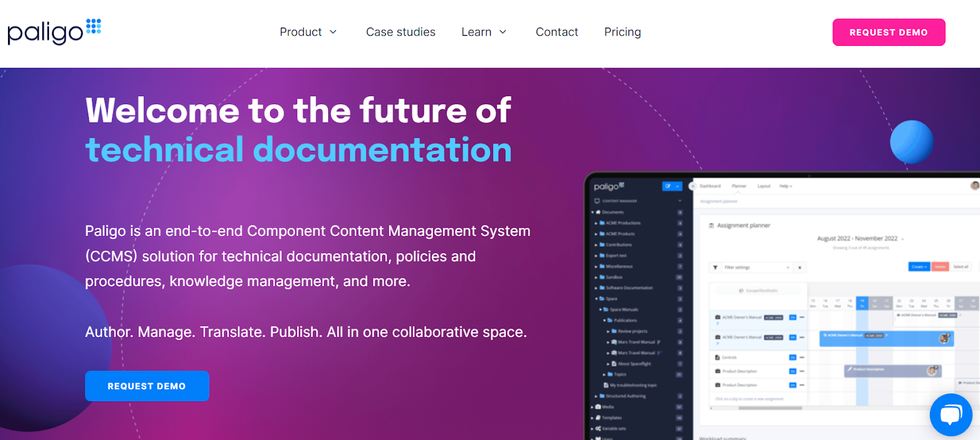Click the chevron next to Product
Viewport: 980px width, 440px height.
click(x=333, y=32)
